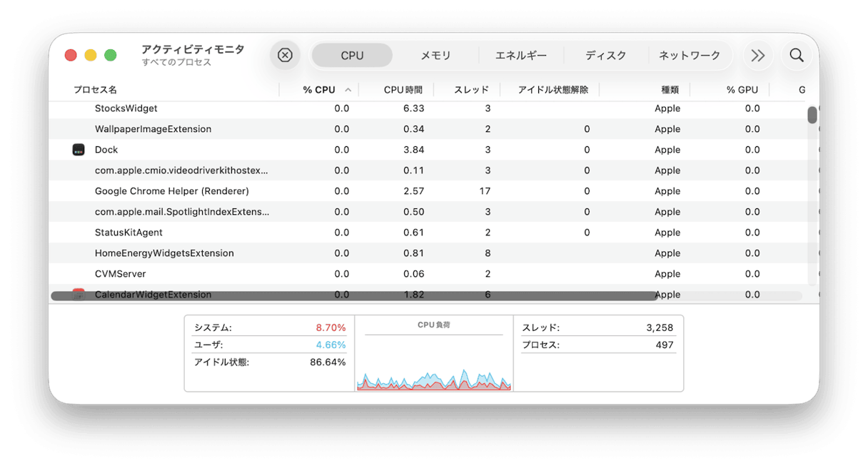868x468 pixels.
Task: Click the vertical scrollbar thumb
Action: click(x=812, y=115)
